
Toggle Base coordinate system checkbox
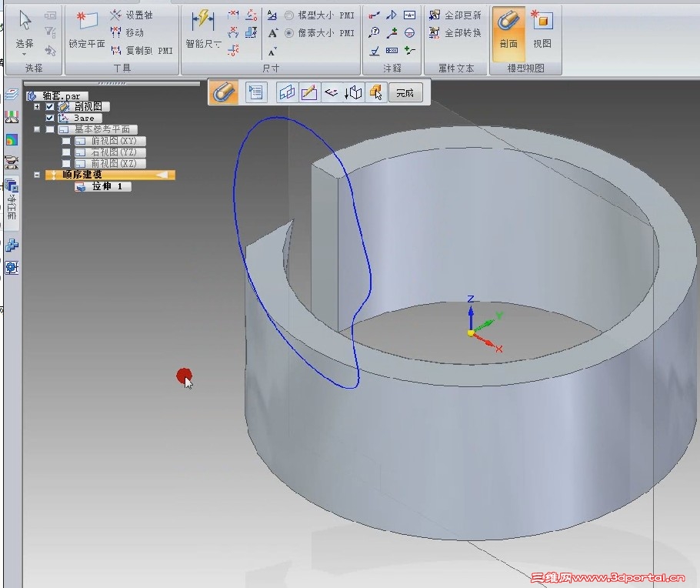pyautogui.click(x=50, y=118)
